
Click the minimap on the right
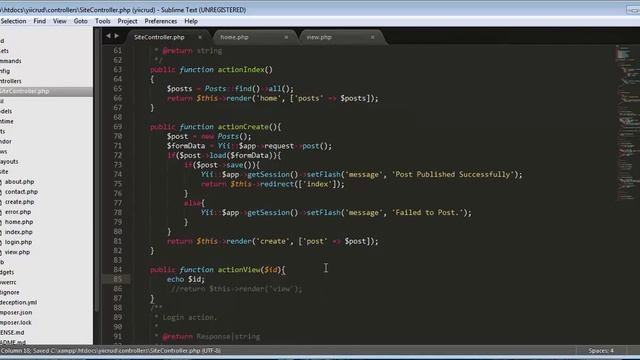[628, 122]
